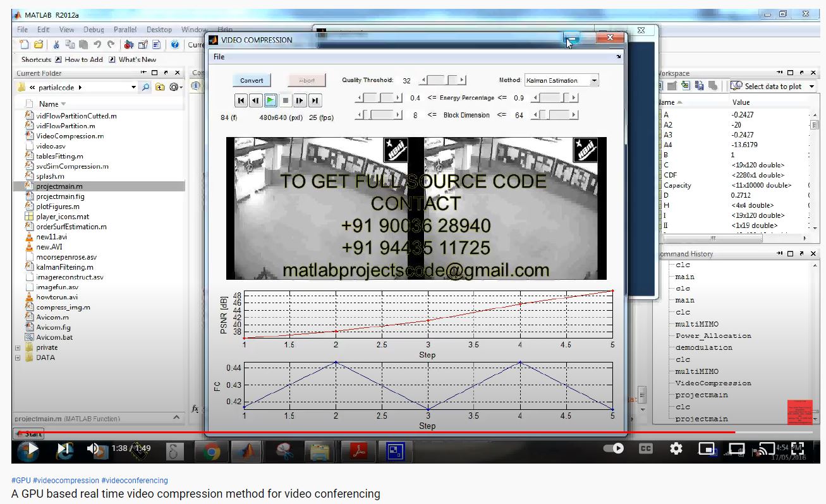Open the Method dropdown showing Kalman Estimation
Viewport: 826px width, 504px height.
point(561,80)
